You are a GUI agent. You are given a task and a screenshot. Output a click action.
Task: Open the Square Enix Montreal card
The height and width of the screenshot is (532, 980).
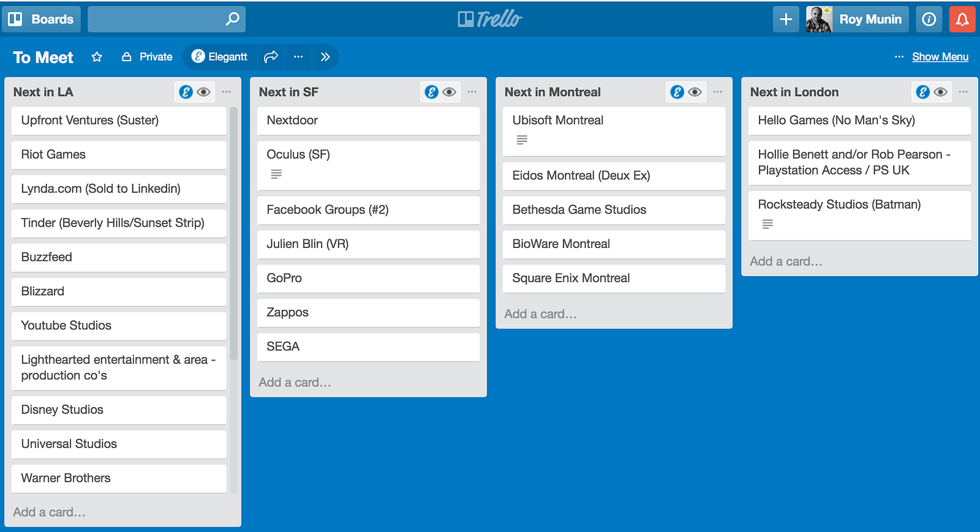click(614, 279)
